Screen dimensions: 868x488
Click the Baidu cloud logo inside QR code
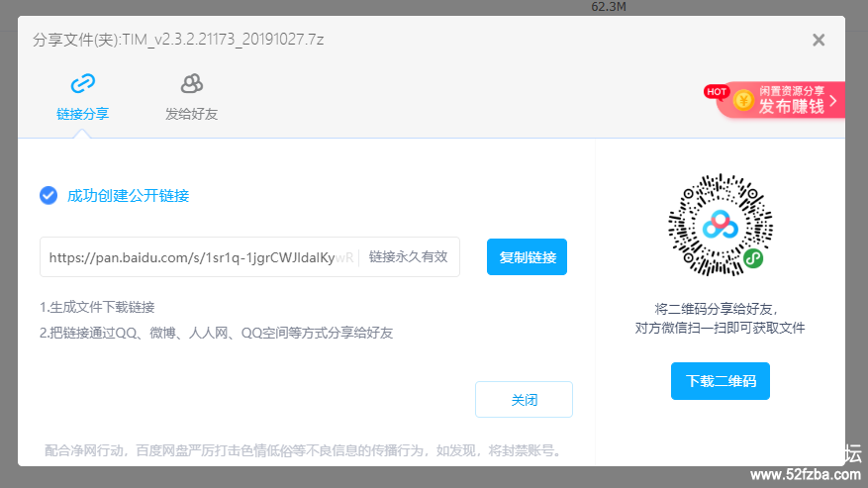(x=720, y=225)
